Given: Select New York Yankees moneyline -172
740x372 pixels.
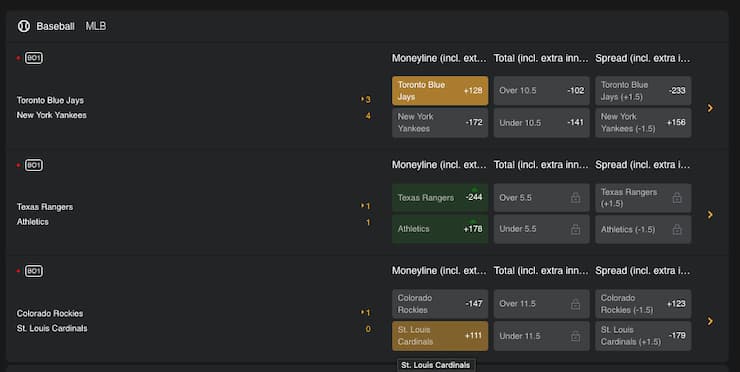Looking at the screenshot, I should (x=440, y=123).
